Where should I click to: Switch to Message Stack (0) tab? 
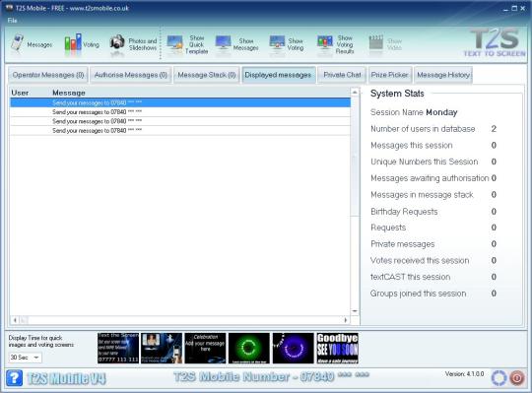[x=207, y=75]
